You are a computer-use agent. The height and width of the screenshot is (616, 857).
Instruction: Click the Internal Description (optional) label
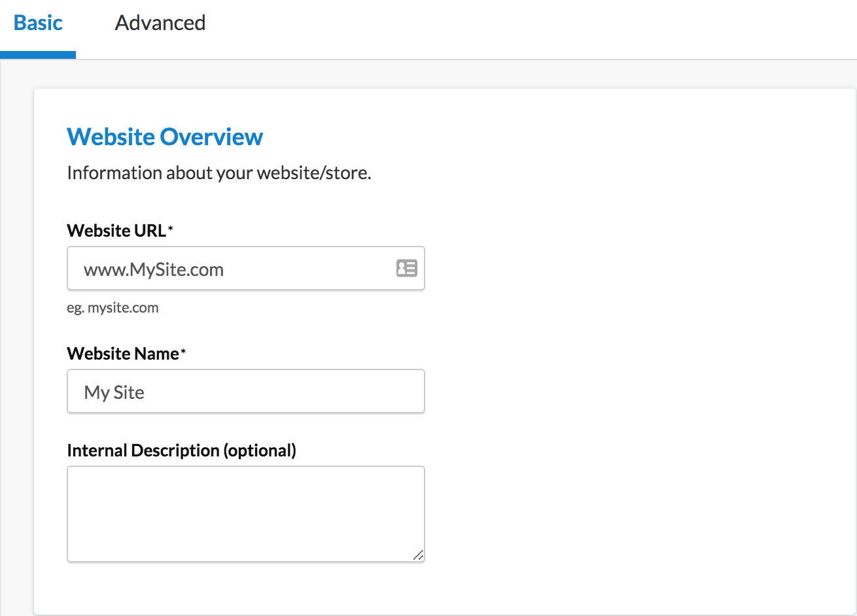(181, 451)
